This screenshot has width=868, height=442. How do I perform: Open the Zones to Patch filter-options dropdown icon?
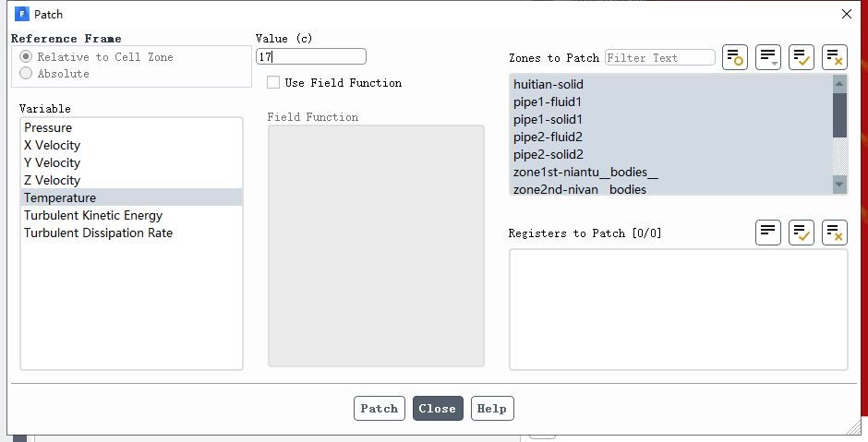tap(768, 57)
